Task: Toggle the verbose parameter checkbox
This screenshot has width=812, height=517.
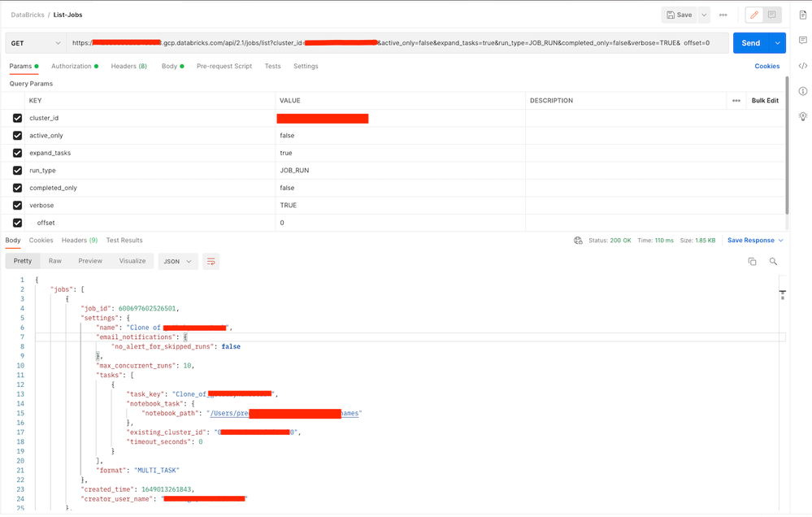Action: (17, 205)
